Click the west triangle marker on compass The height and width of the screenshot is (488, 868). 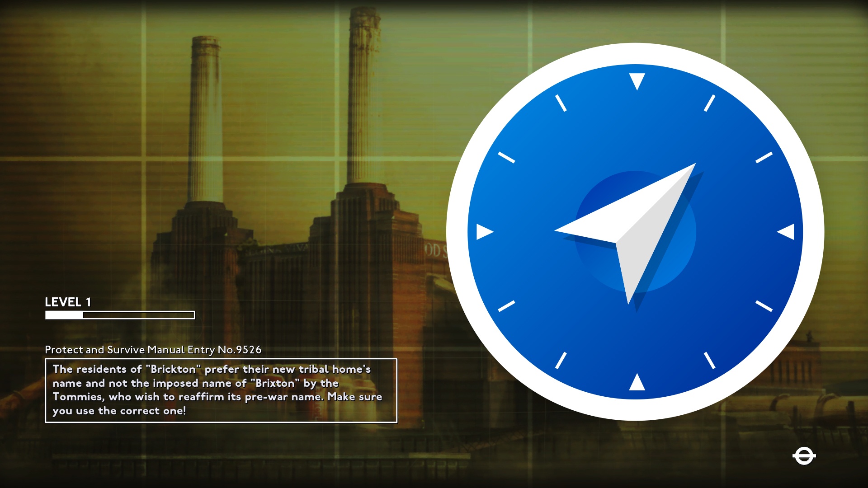pyautogui.click(x=484, y=232)
